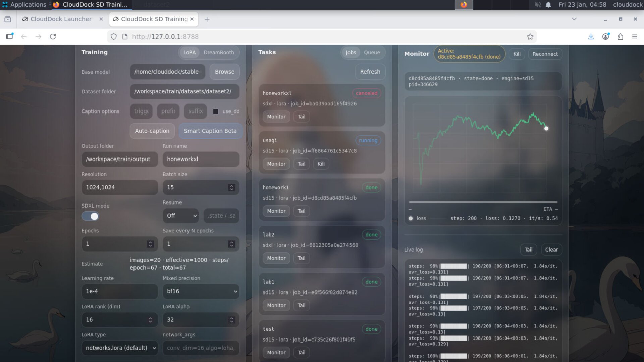Expand the Mixed precision bf16 dropdown
The width and height of the screenshot is (644, 362).
tap(201, 291)
